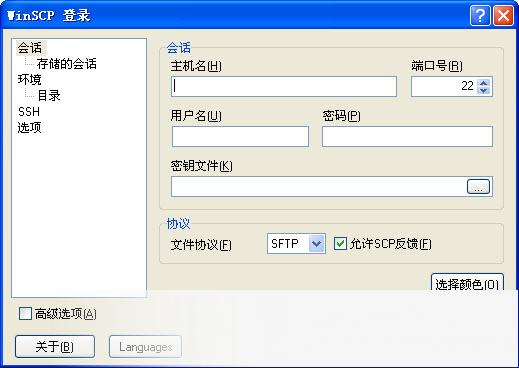This screenshot has width=519, height=368.
Task: Select SSH tree node
Action: click(x=29, y=112)
